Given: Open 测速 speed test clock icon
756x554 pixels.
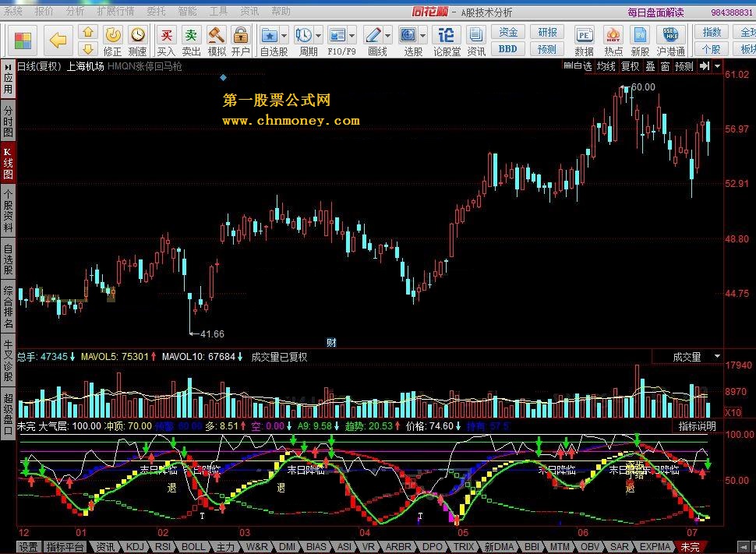Looking at the screenshot, I should click(x=138, y=41).
